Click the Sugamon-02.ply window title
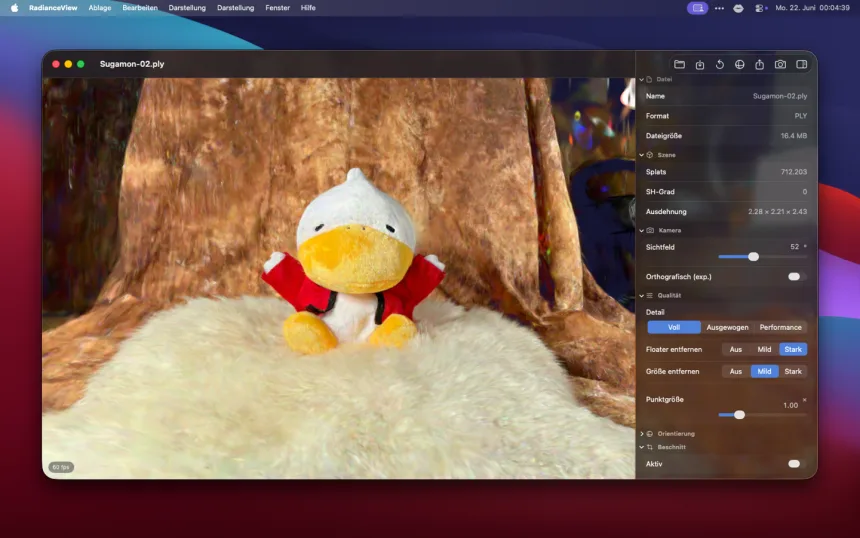 132,64
